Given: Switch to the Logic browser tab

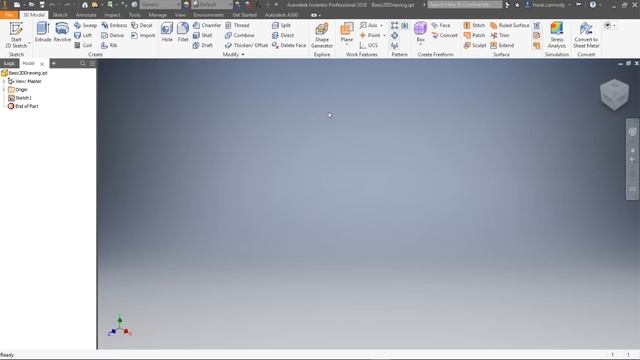Looking at the screenshot, I should pos(9,64).
